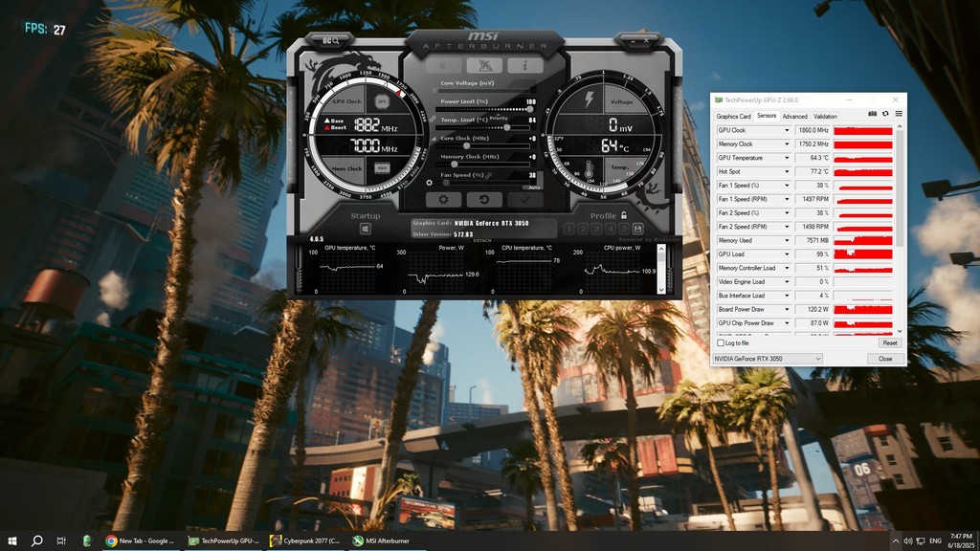Adjust the Temp. Limit slider handle
Viewport: 980px width, 551px height.
pos(507,127)
